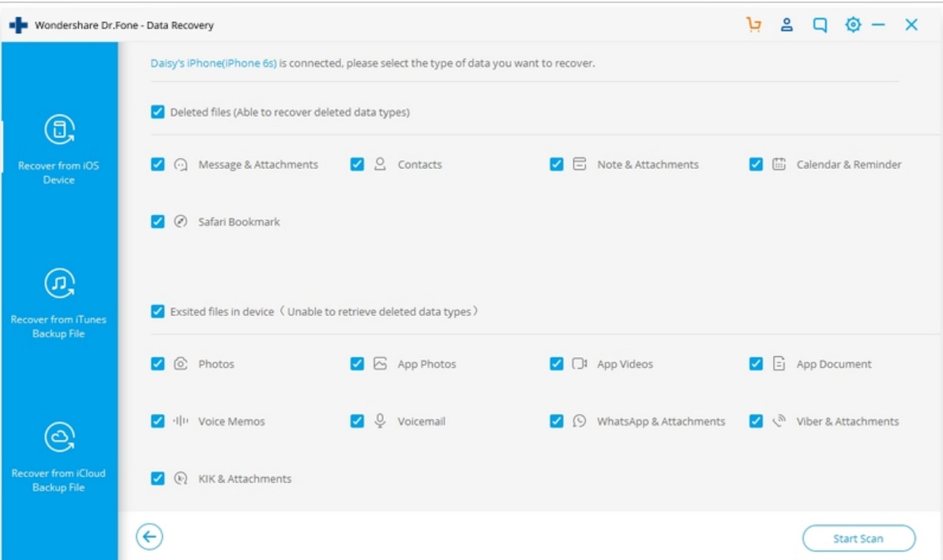
Task: Open the feedback chat bubble icon
Action: pyautogui.click(x=820, y=24)
